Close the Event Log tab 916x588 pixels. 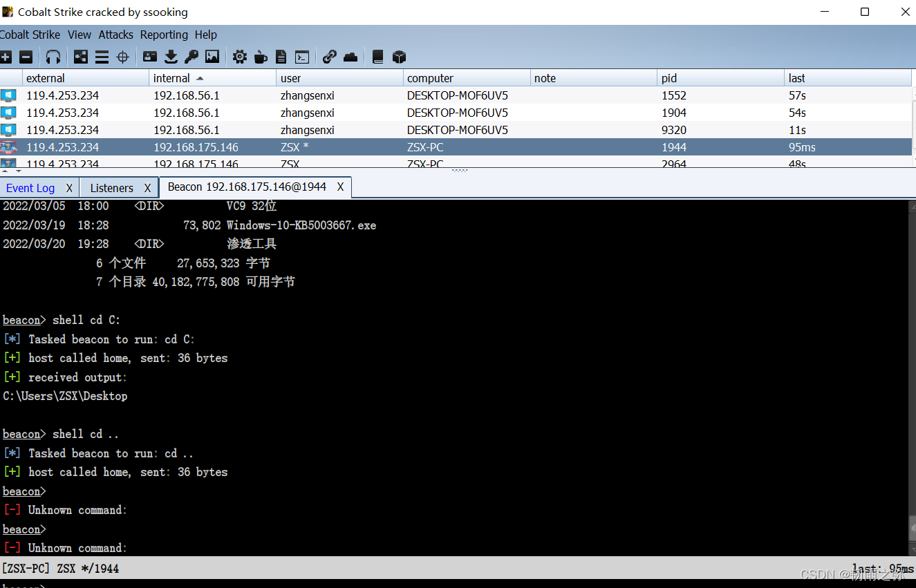(69, 188)
